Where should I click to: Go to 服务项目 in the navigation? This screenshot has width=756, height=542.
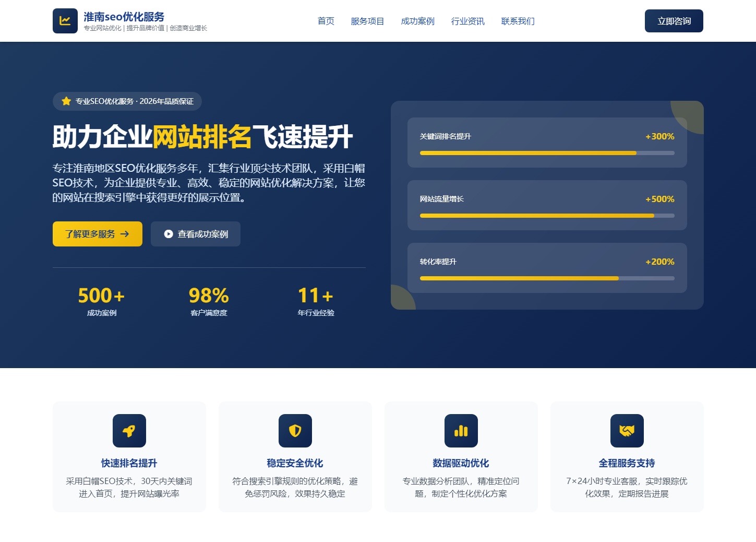click(x=367, y=21)
